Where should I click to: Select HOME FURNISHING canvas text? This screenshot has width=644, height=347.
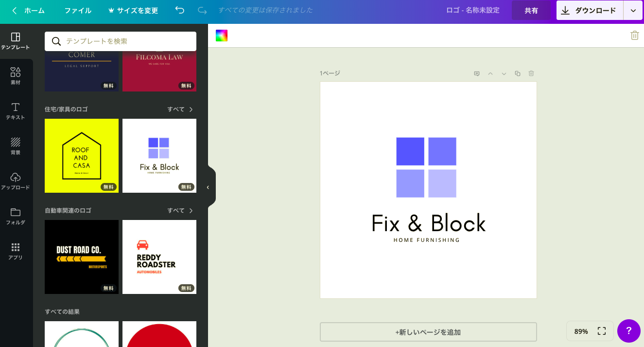point(427,240)
